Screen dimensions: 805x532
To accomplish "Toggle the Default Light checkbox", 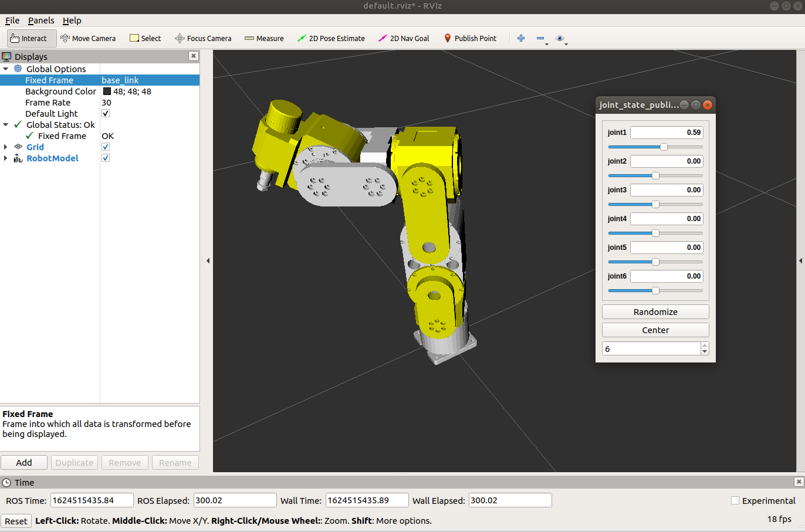I will (x=106, y=113).
